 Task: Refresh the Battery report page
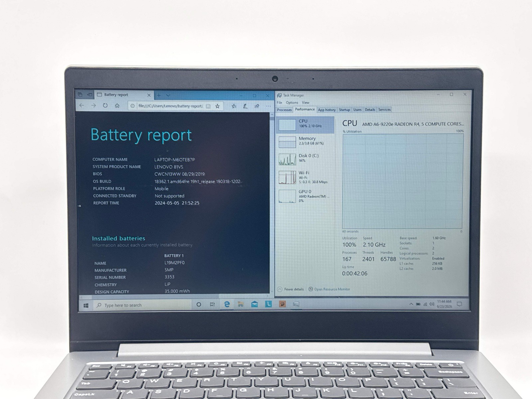point(105,105)
